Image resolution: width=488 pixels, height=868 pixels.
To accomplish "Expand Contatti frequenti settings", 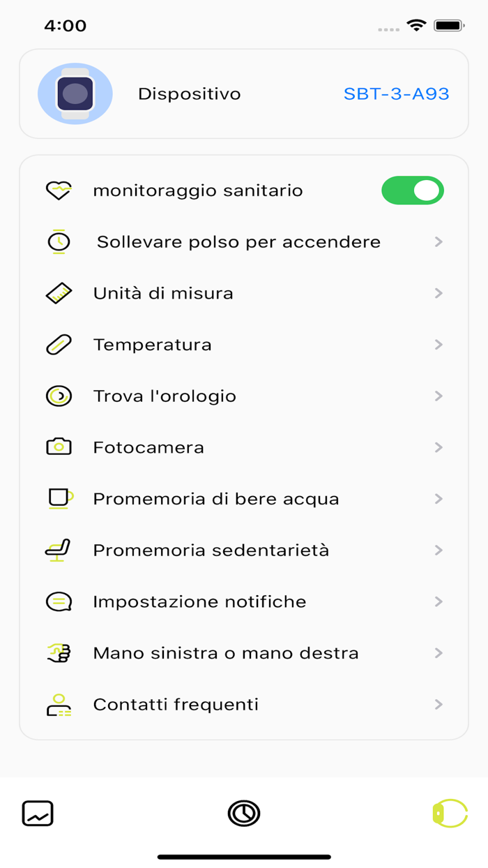I will coord(439,704).
